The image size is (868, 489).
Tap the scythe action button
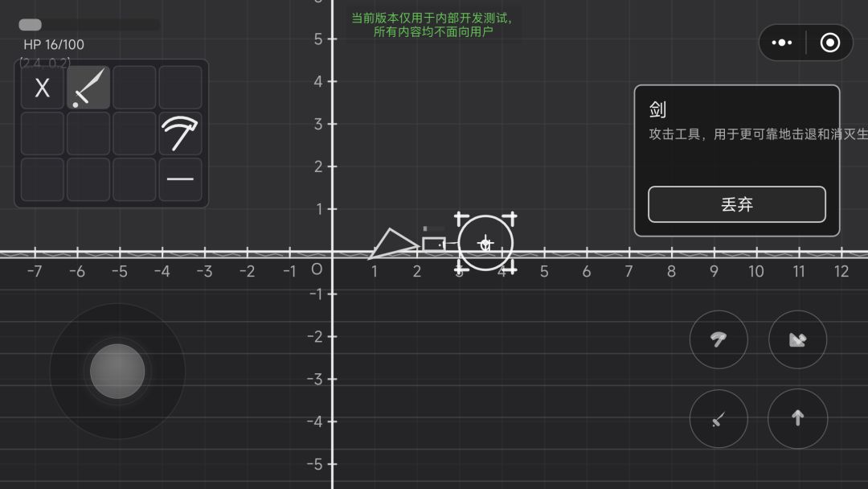[x=719, y=339]
